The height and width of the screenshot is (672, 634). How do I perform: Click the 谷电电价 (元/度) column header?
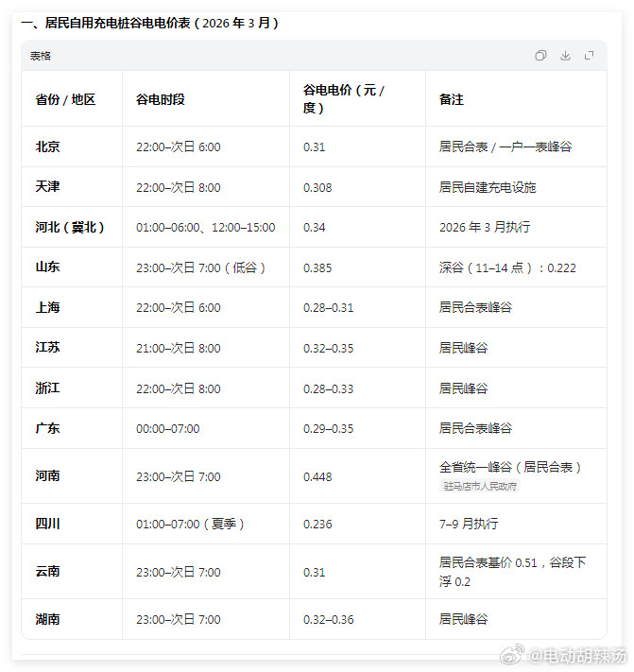(344, 99)
